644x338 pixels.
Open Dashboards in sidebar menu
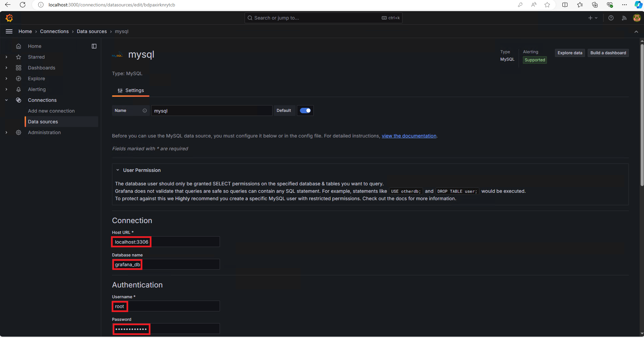click(41, 68)
